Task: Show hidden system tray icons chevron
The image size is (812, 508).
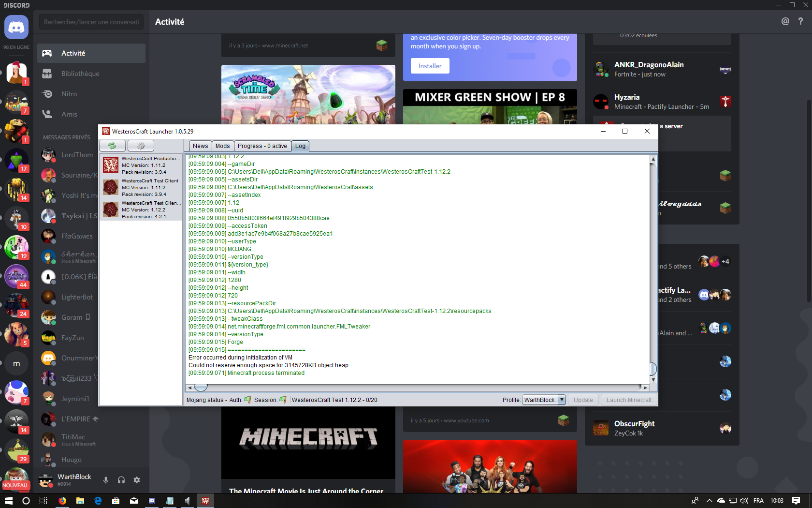Action: point(709,501)
